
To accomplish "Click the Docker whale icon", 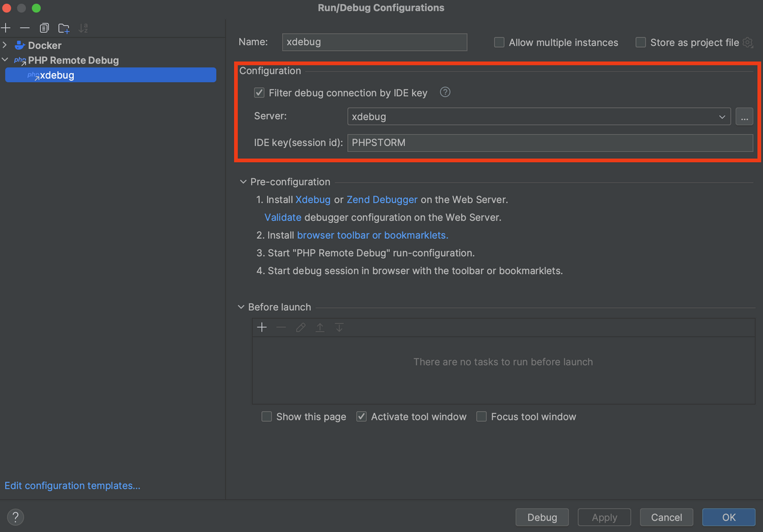I will (20, 46).
